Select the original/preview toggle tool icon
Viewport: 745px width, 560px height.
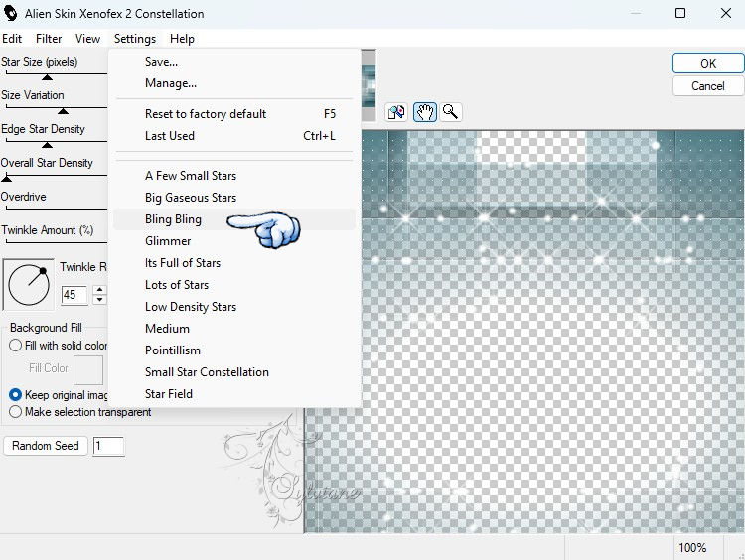pyautogui.click(x=395, y=112)
